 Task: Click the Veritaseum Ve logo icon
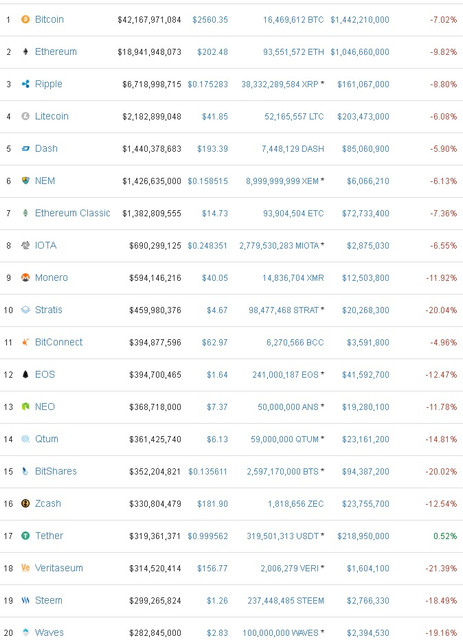25,568
